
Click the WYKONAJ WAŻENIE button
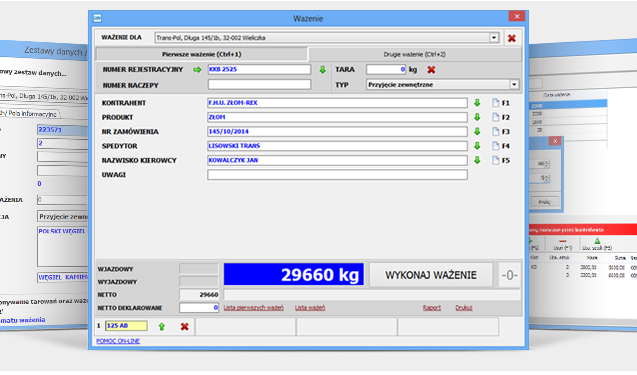click(x=431, y=275)
